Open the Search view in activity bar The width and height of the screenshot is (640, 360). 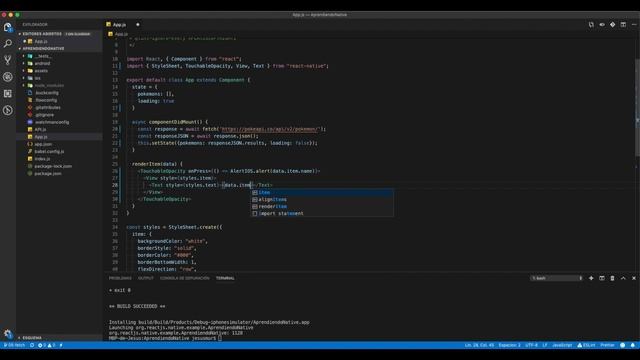[7, 43]
